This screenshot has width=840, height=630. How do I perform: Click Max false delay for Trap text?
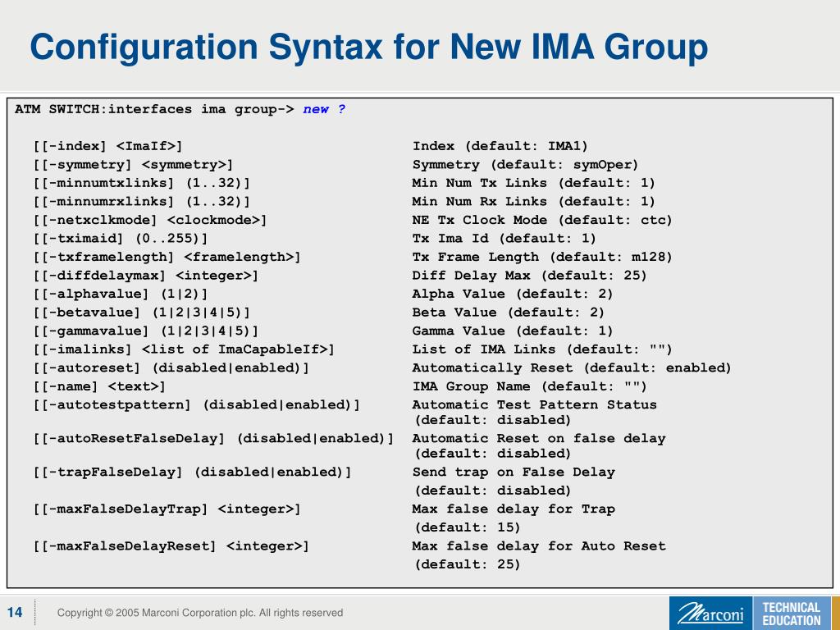[514, 509]
